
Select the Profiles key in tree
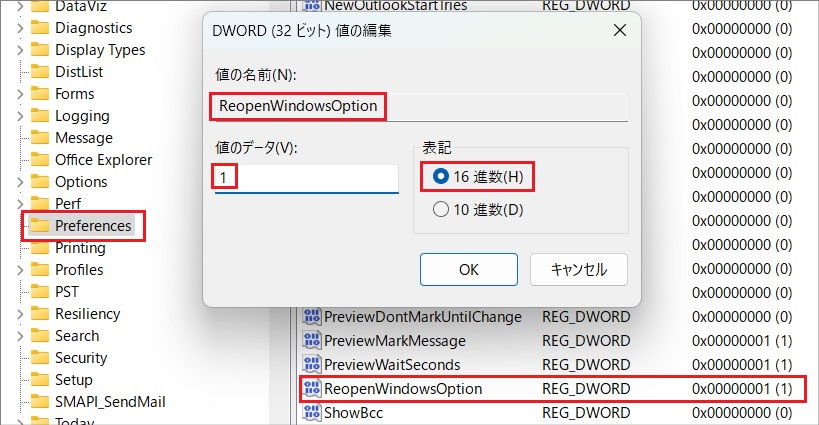(x=78, y=270)
